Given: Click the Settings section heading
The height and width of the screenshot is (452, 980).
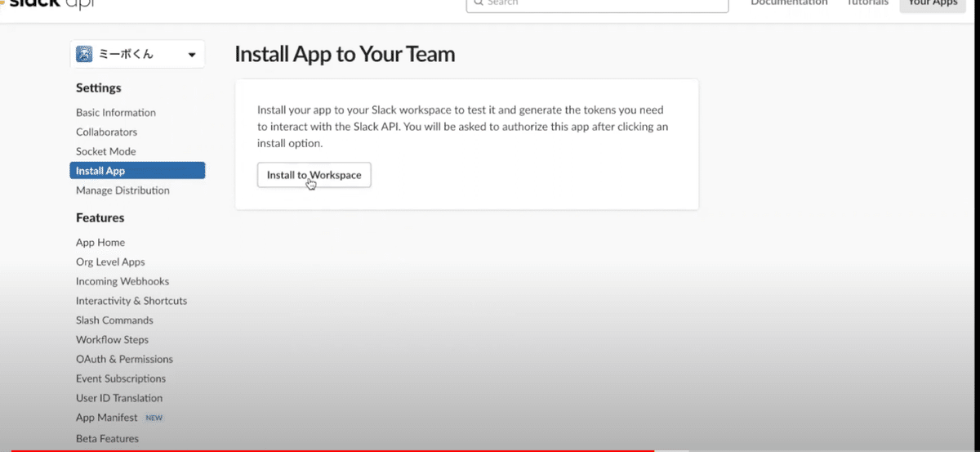Looking at the screenshot, I should [x=99, y=88].
